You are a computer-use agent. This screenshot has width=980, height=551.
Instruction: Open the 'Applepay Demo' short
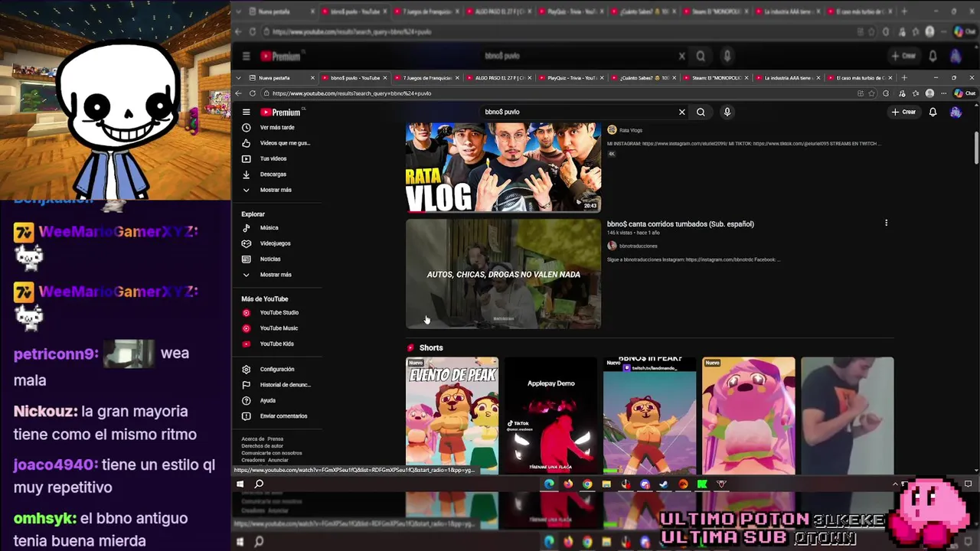click(x=550, y=416)
